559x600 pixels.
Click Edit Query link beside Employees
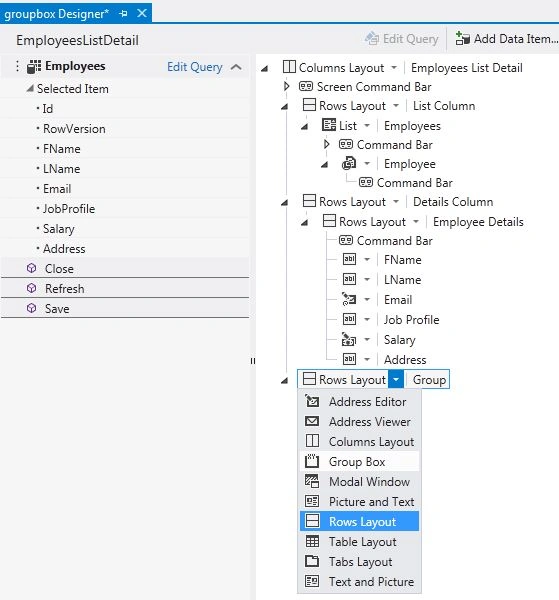pos(194,67)
